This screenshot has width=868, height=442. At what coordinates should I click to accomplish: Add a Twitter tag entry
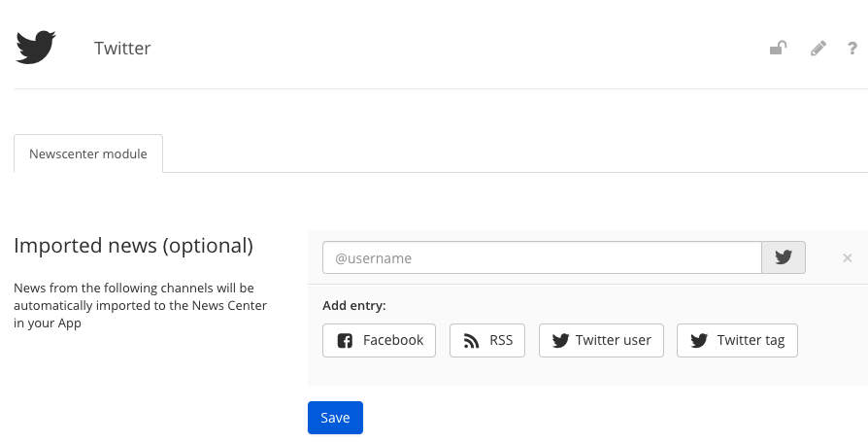[x=737, y=341]
